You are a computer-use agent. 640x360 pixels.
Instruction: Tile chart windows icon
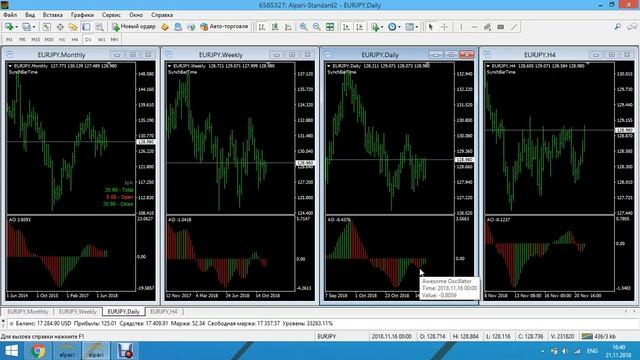click(x=330, y=27)
